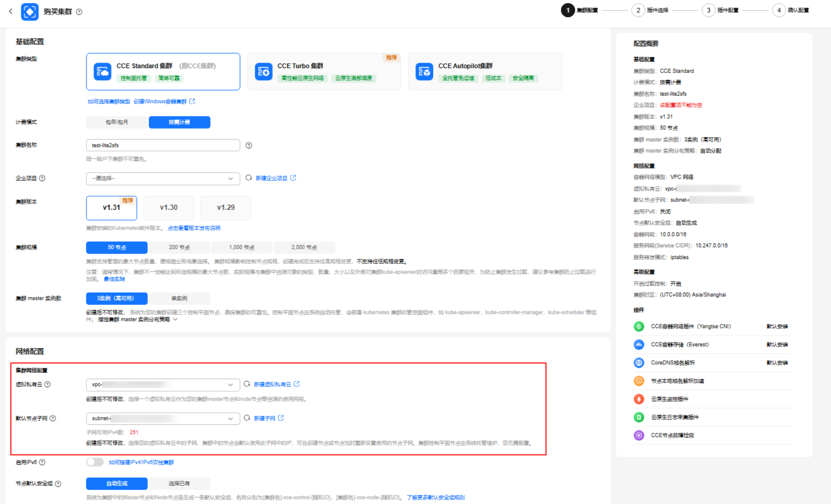Open the 企业项目 dropdown
This screenshot has height=504, width=831.
pos(163,179)
